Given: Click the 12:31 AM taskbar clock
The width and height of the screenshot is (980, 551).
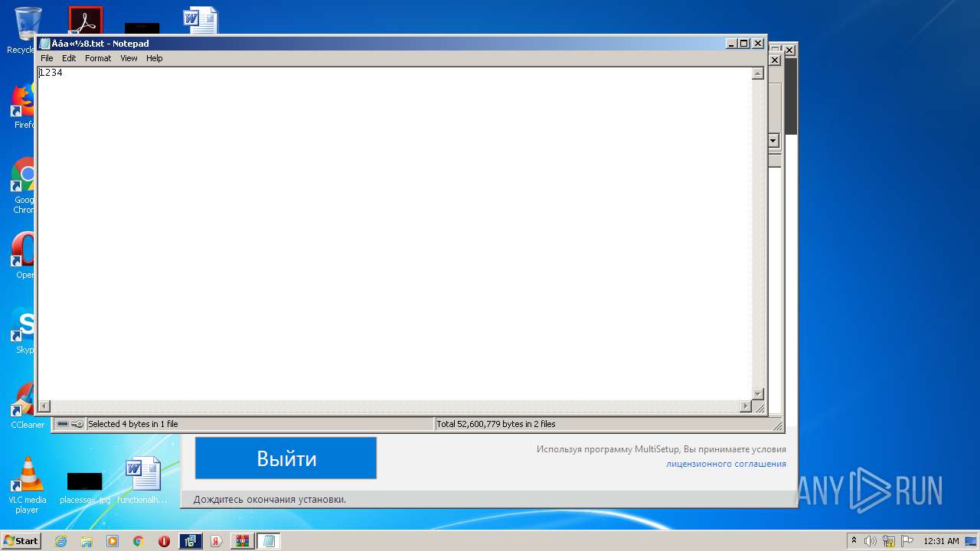Looking at the screenshot, I should [x=941, y=541].
